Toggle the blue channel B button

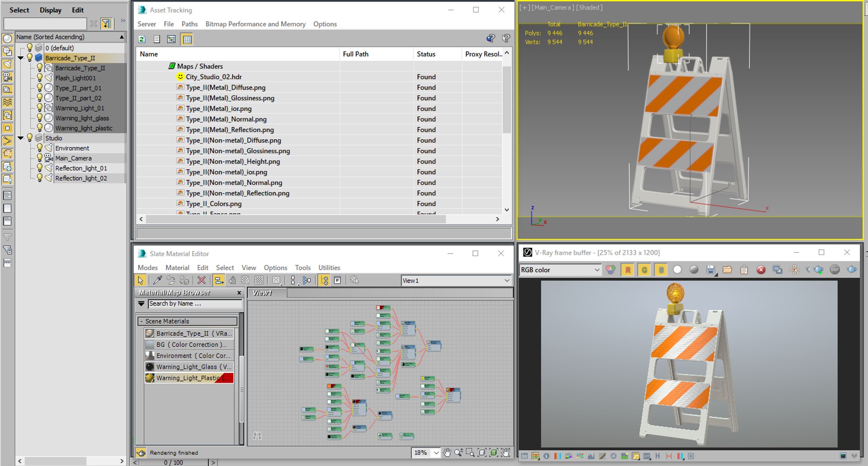[x=661, y=270]
